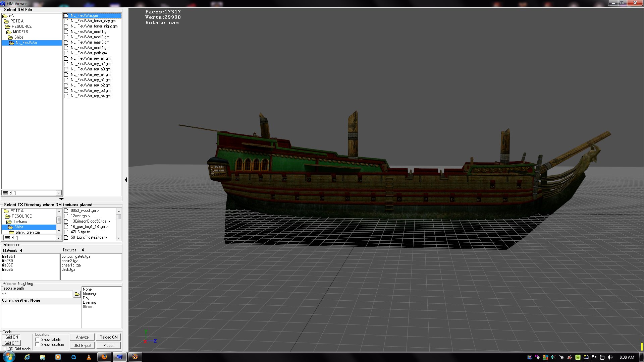Click the volume speaker tray icon
644x362 pixels.
tap(610, 357)
